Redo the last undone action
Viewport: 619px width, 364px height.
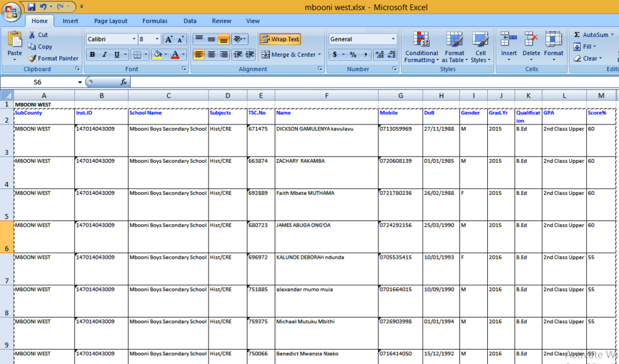click(61, 7)
